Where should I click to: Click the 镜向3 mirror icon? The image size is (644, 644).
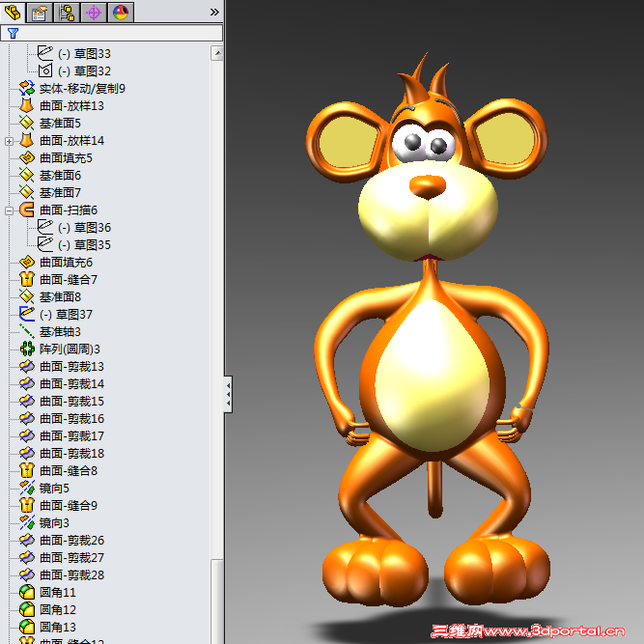(27, 522)
